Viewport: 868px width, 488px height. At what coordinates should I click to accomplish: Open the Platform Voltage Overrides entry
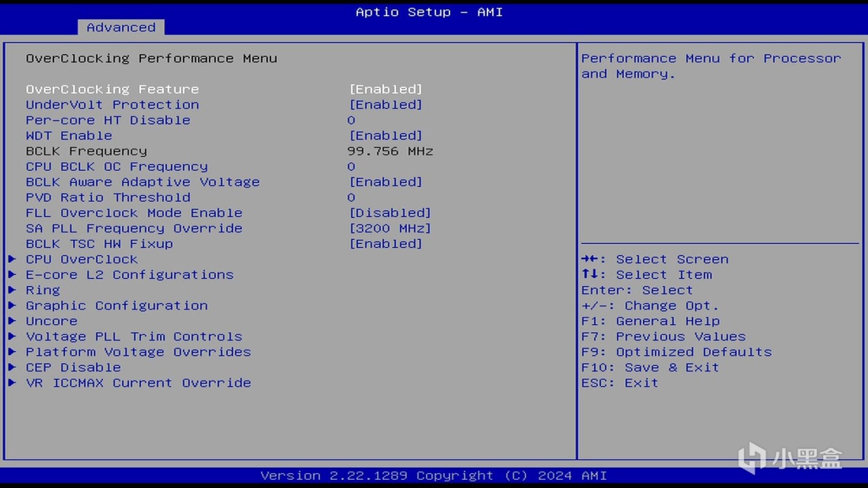[138, 352]
